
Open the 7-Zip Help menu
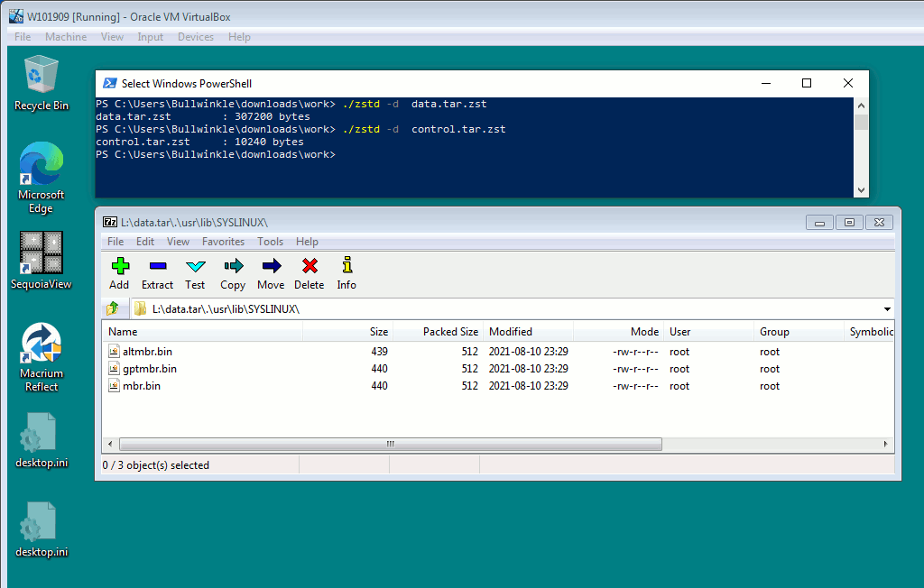(x=307, y=242)
